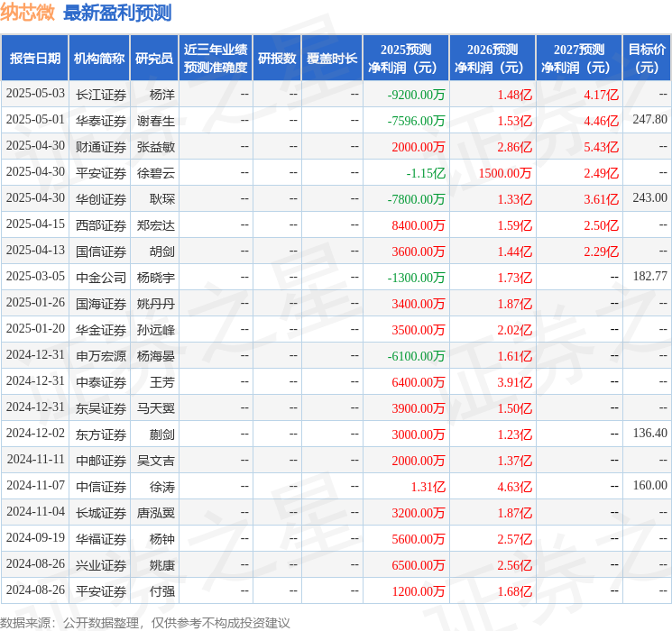
Task: Click the 最新盈利预测 heading
Action: point(117,13)
